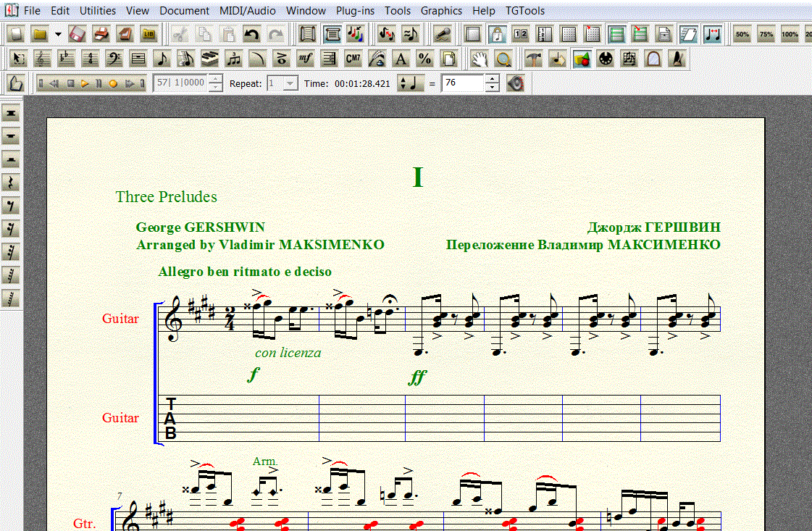Toggle the green show guides icon
This screenshot has width=812, height=531.
(x=616, y=34)
